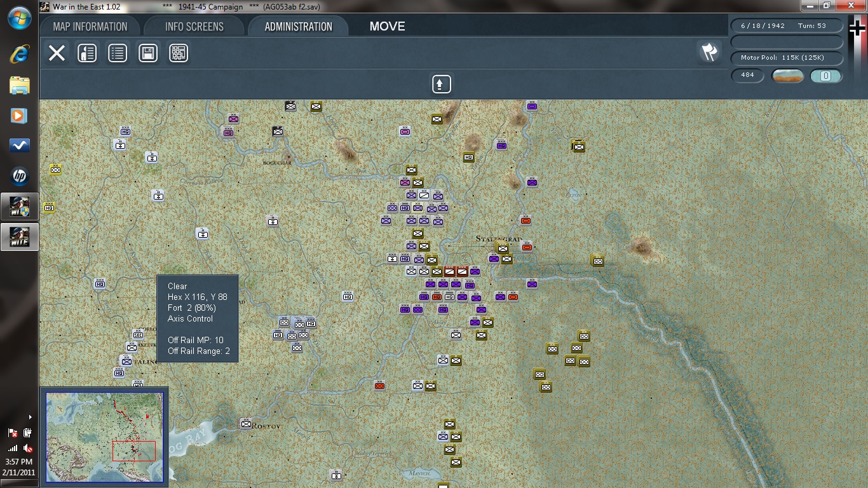The image size is (868, 488).
Task: Click the muted volume tray icon
Action: (x=27, y=448)
